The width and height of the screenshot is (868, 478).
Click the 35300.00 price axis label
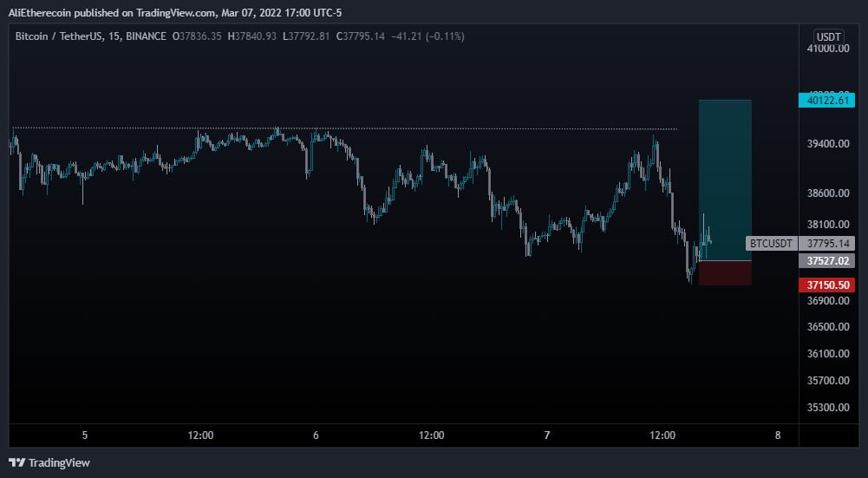click(828, 407)
